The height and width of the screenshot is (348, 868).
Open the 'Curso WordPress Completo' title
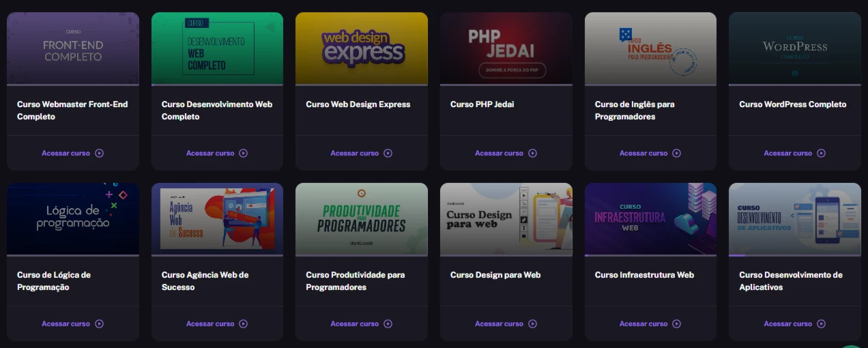(792, 104)
